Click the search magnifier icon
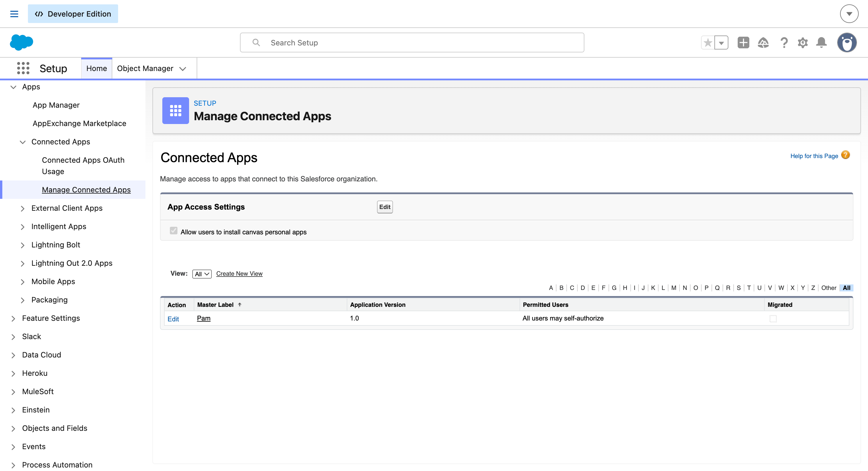The image size is (868, 471). tap(256, 43)
